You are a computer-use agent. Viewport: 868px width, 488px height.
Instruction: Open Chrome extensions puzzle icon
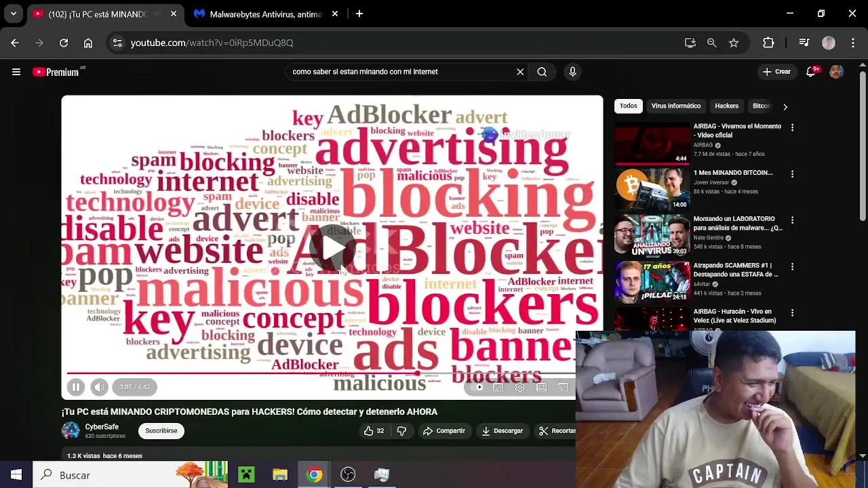(768, 43)
